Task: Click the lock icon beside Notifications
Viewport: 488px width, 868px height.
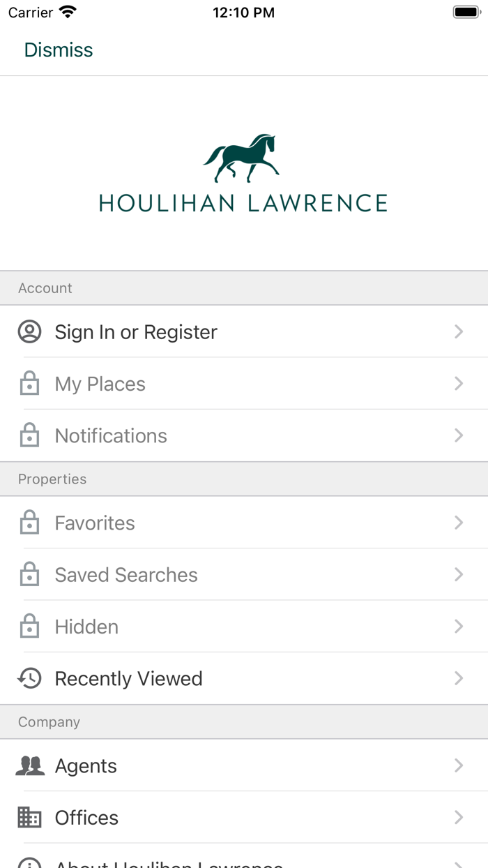Action: pos(29,435)
